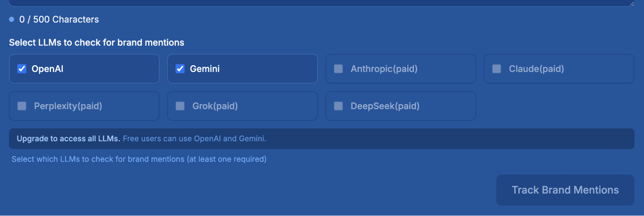Enable the Perplexity(paid) checkbox
The image size is (644, 216).
click(x=22, y=106)
